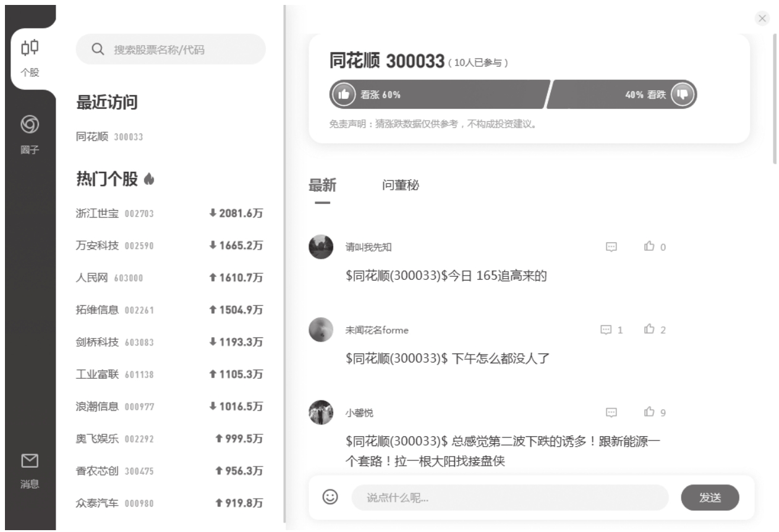Click the ↓2081.6万 value for 浙江世宝

point(236,214)
